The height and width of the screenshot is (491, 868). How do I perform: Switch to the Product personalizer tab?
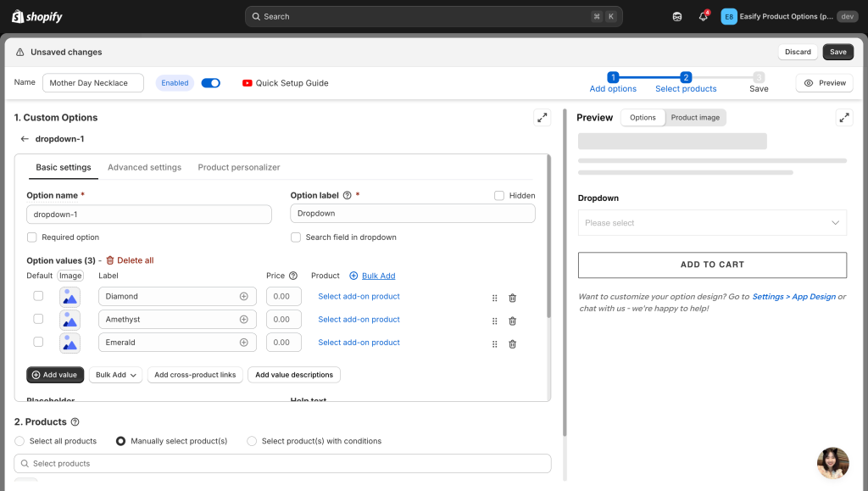click(x=239, y=168)
